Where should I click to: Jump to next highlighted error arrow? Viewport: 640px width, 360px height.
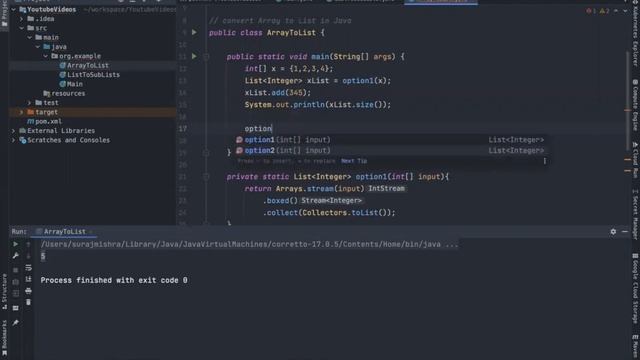[x=625, y=11]
